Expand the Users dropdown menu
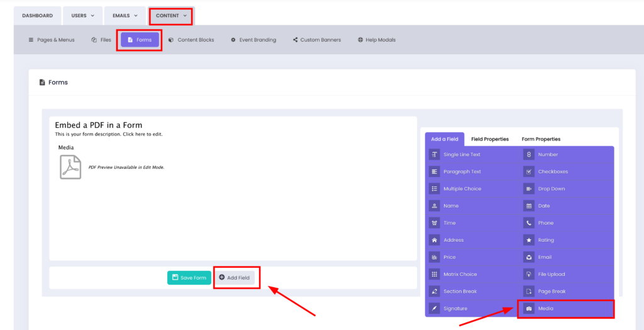Screen dimensions: 644x330 point(83,16)
